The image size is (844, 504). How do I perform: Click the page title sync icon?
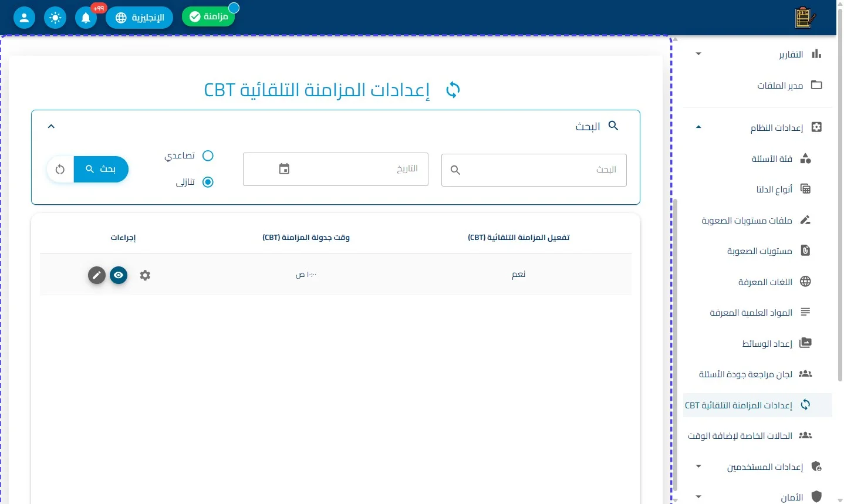[453, 90]
